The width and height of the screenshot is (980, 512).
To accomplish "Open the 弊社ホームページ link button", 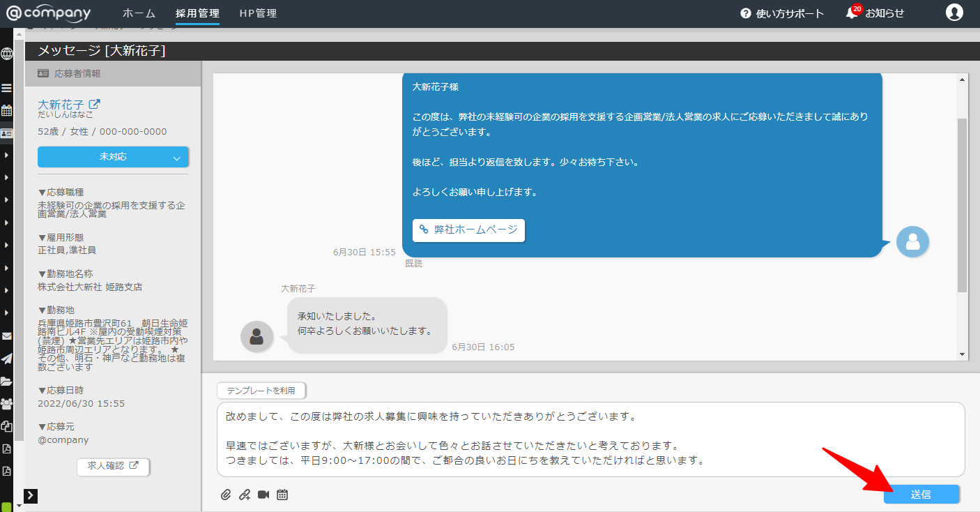I will coord(468,229).
